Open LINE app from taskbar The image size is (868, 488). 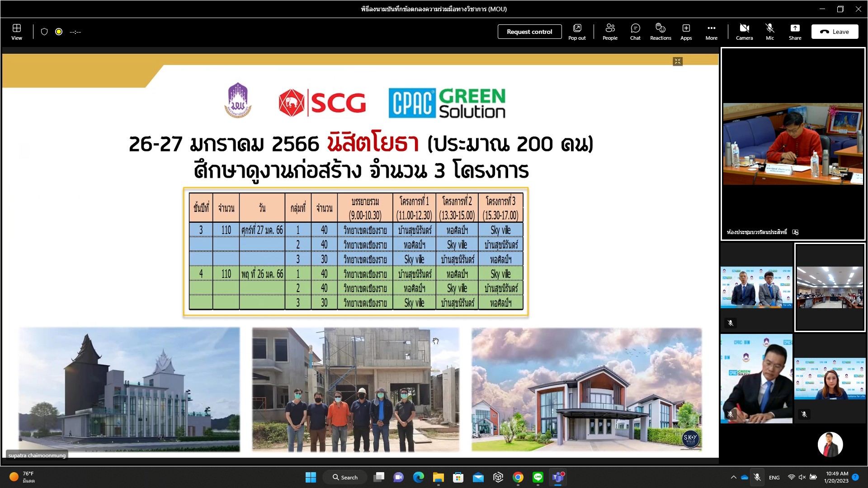coord(538,477)
